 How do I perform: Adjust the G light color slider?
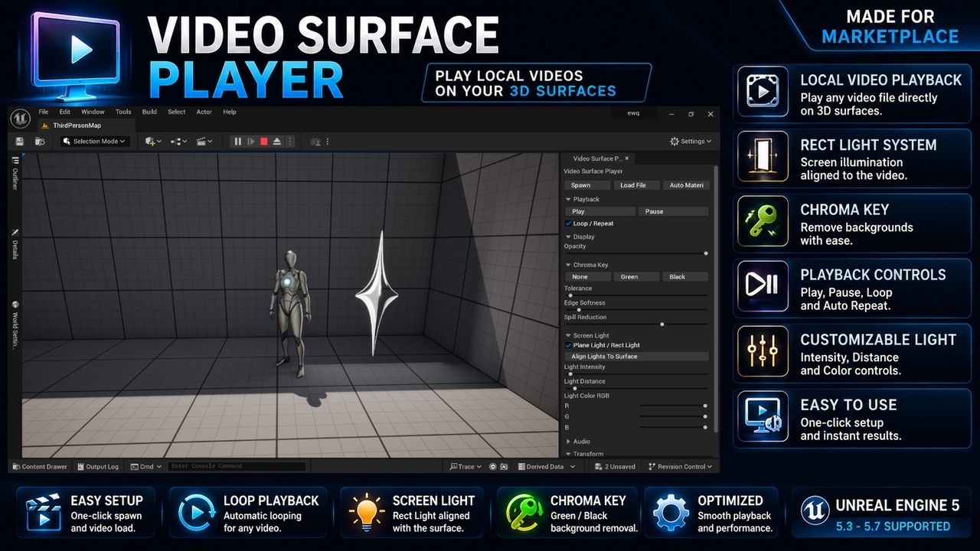[x=673, y=416]
